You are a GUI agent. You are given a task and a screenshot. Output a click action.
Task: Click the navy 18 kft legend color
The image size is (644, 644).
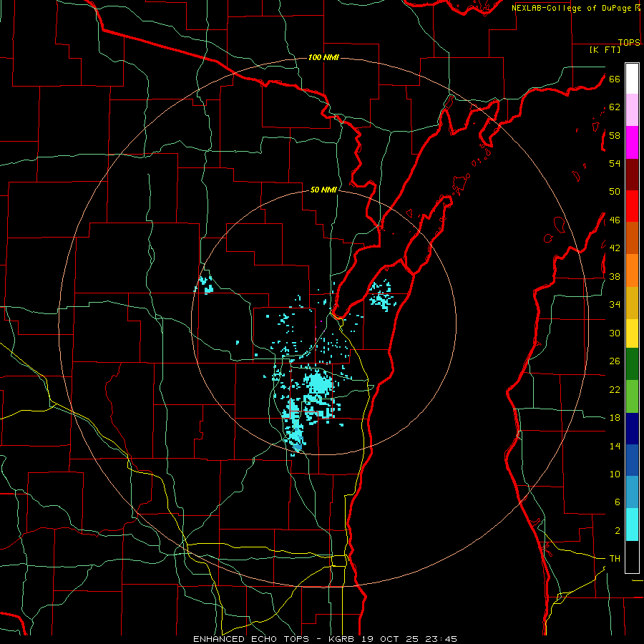point(632,429)
